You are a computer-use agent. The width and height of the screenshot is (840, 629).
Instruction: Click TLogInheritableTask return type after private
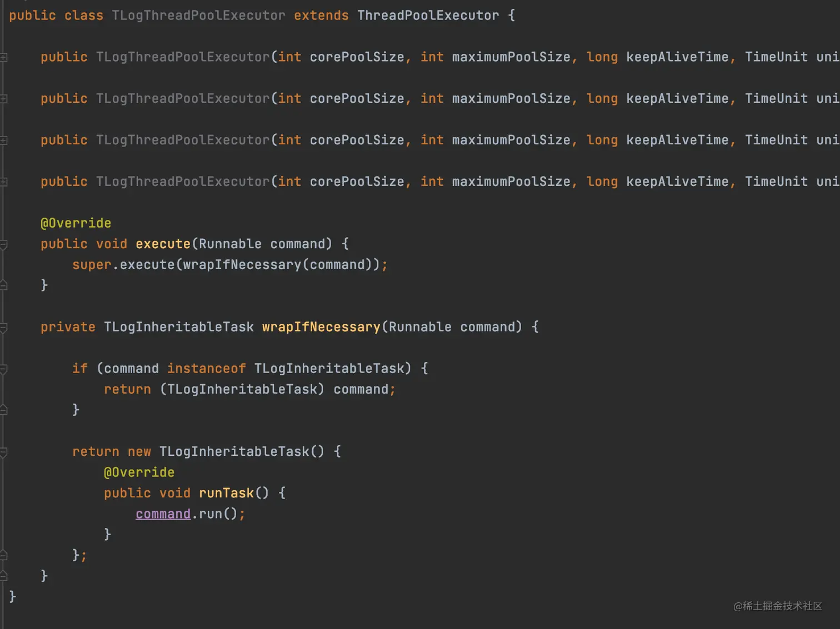click(179, 327)
